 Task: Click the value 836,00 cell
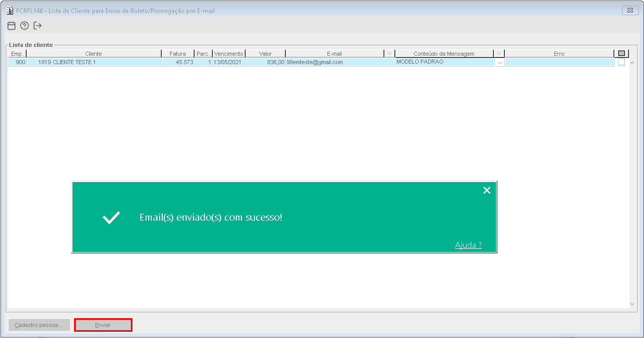(265, 62)
